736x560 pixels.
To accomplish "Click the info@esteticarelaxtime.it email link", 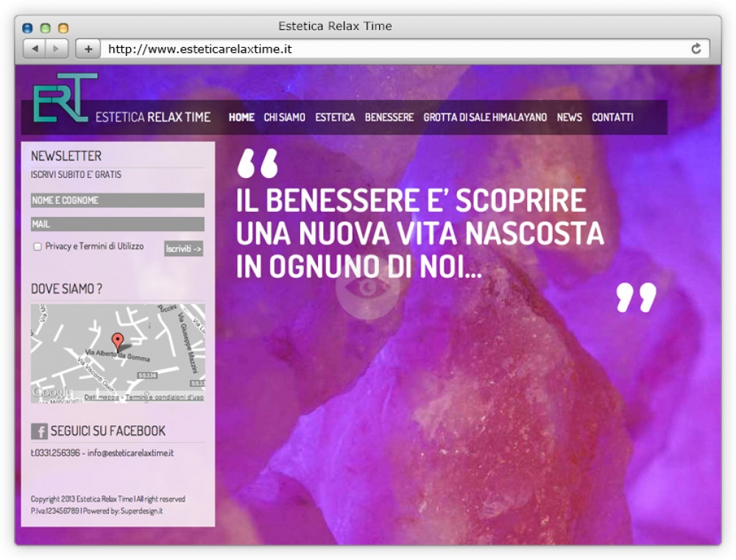I will 130,453.
